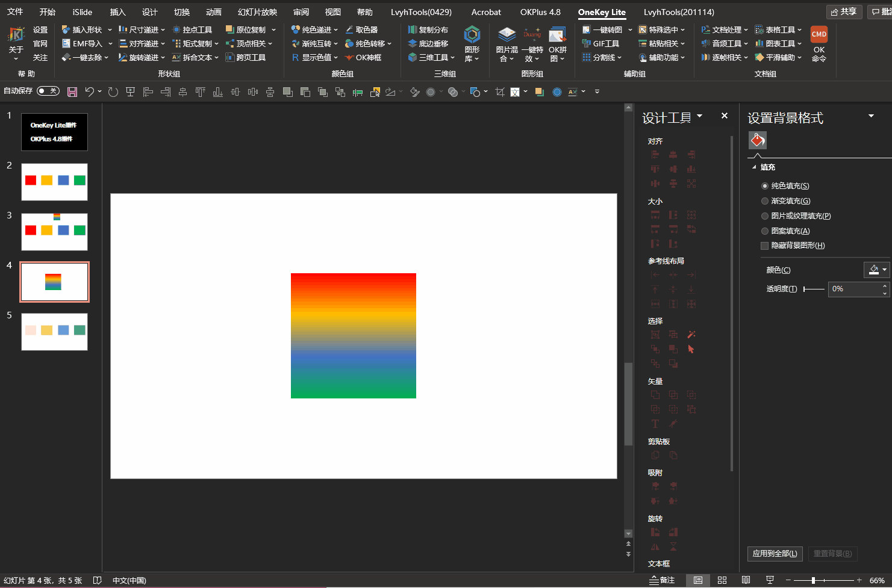The width and height of the screenshot is (892, 588).
Task: Click the undo arrow icon
Action: pos(89,92)
